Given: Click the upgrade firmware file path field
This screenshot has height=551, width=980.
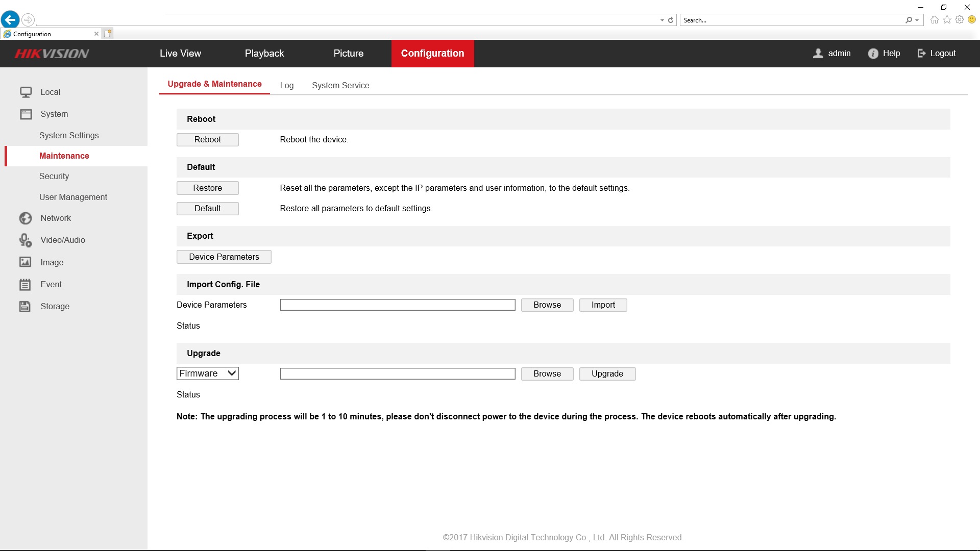Looking at the screenshot, I should [x=398, y=374].
